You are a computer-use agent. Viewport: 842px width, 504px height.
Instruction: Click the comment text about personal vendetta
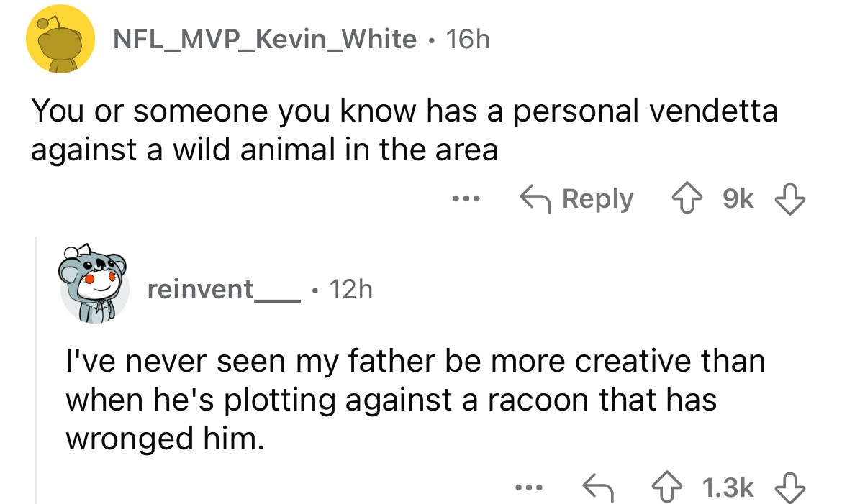pyautogui.click(x=403, y=130)
